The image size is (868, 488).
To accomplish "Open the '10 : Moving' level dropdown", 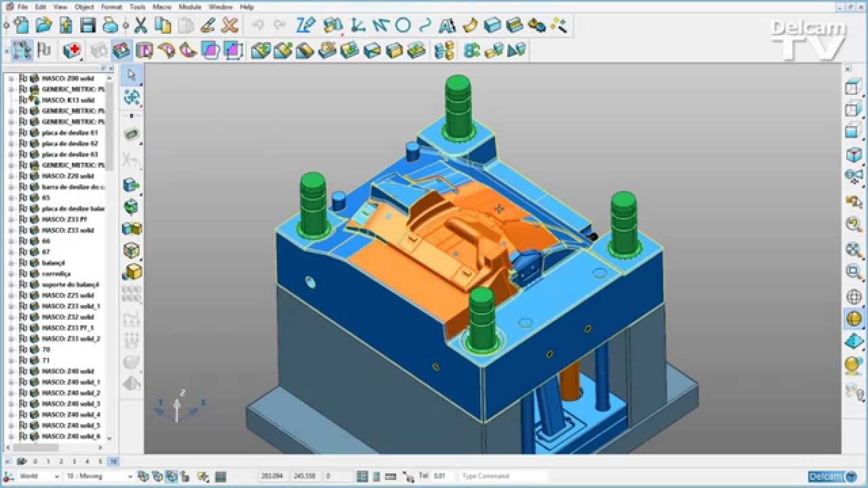I will (x=129, y=476).
